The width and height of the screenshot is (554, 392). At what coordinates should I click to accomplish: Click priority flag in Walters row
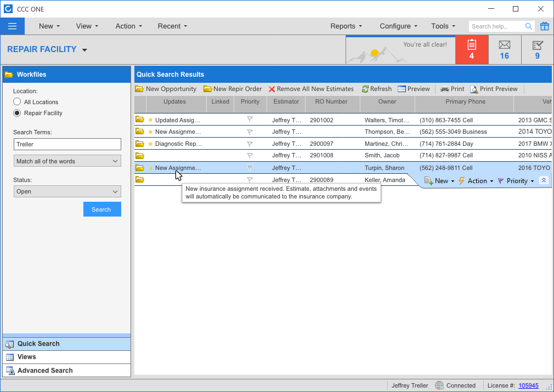[x=250, y=120]
